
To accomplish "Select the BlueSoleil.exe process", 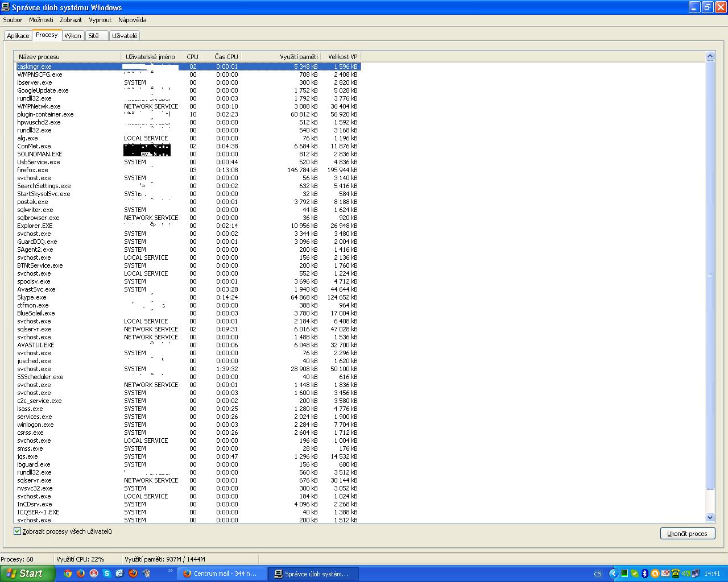I will coord(188,313).
